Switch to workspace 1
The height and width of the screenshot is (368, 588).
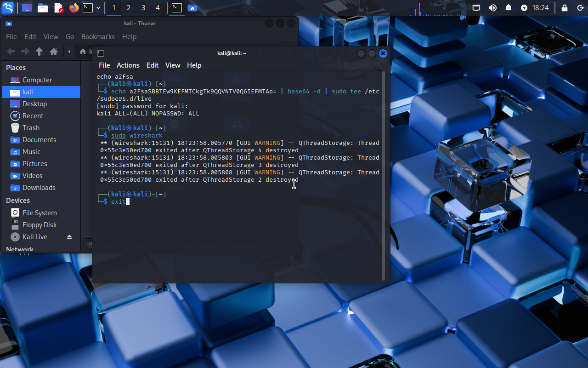pos(114,8)
